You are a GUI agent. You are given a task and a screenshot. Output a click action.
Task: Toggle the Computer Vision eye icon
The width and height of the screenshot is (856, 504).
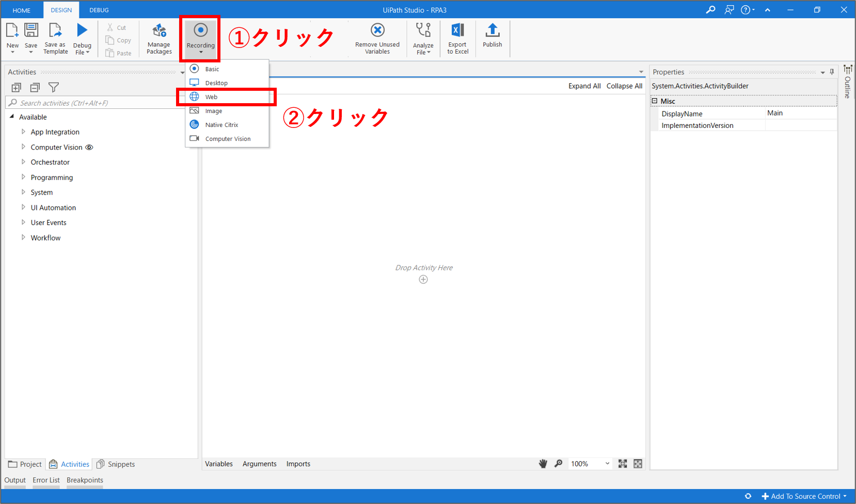coord(89,148)
